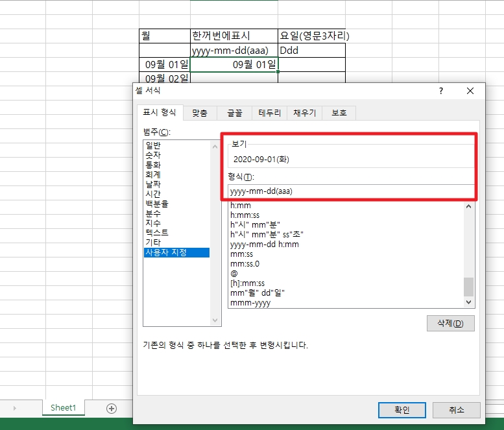The width and height of the screenshot is (504, 430).
Task: Open the 표시 형식 tab
Action: [160, 112]
